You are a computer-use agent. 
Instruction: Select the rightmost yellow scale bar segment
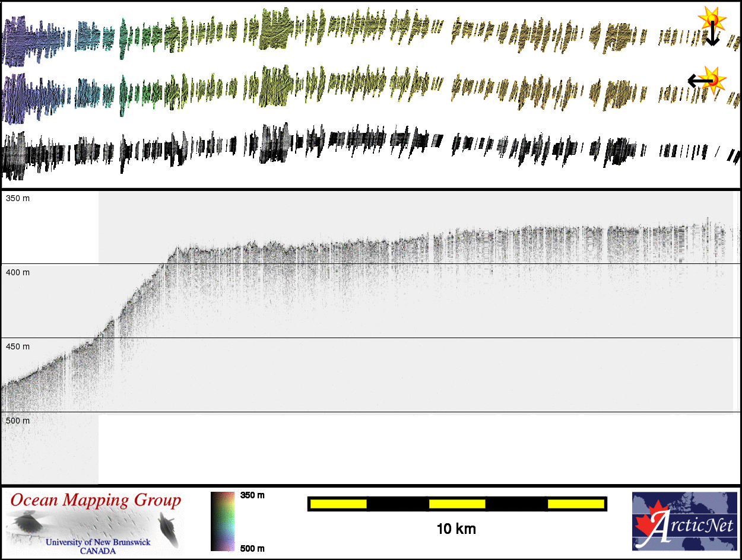click(575, 504)
